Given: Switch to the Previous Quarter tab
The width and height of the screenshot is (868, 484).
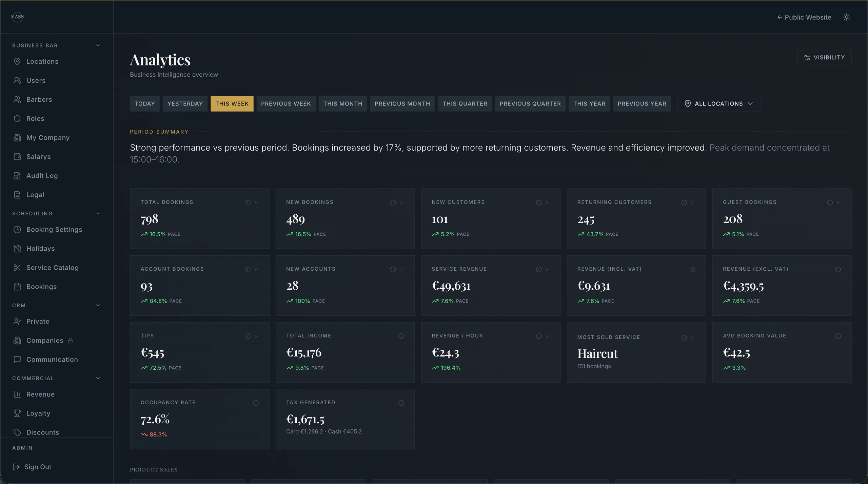Looking at the screenshot, I should (530, 104).
